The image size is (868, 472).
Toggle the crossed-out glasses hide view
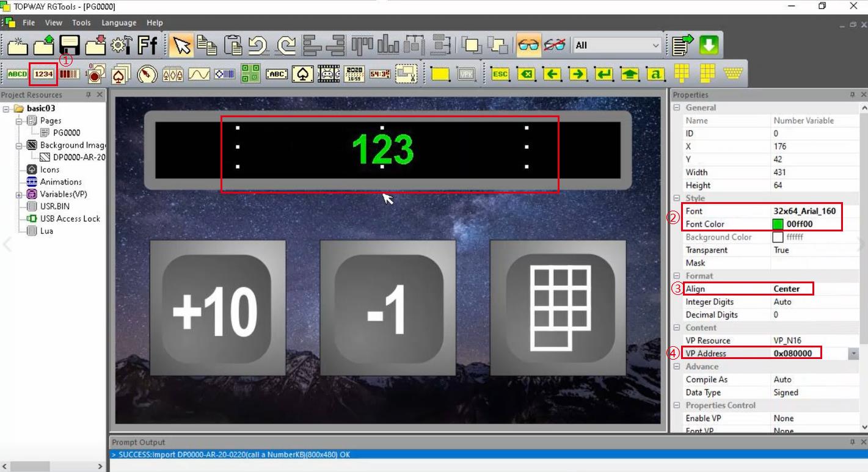pyautogui.click(x=555, y=45)
